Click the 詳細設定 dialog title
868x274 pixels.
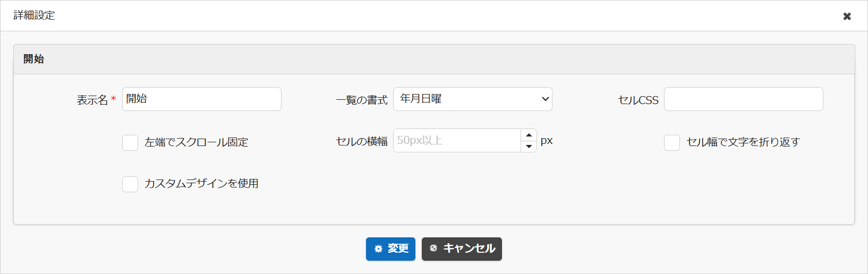pyautogui.click(x=35, y=15)
